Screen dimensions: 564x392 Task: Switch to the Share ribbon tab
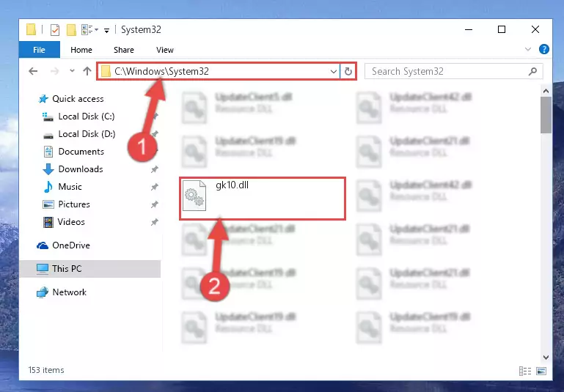124,50
